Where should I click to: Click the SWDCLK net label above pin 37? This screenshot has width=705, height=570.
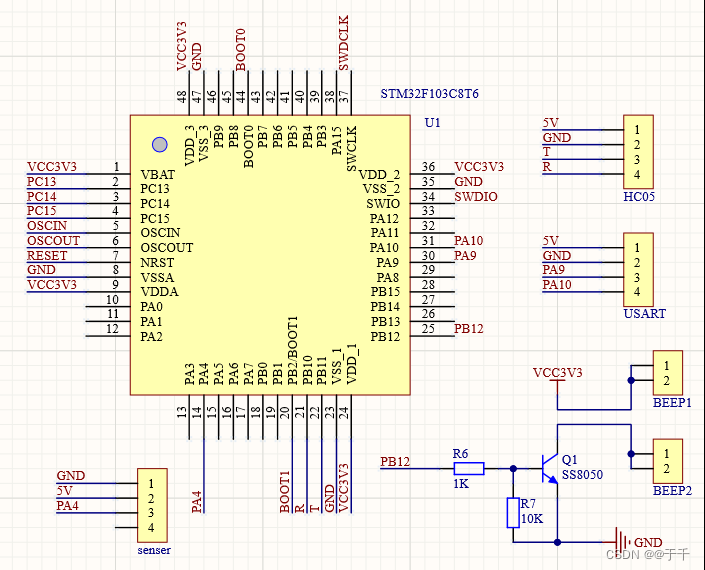(343, 43)
